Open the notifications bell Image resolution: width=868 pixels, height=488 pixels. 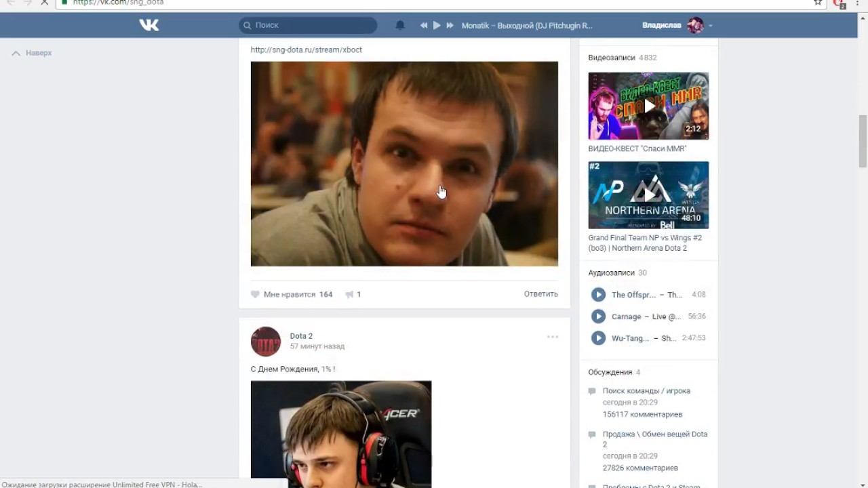[x=400, y=25]
